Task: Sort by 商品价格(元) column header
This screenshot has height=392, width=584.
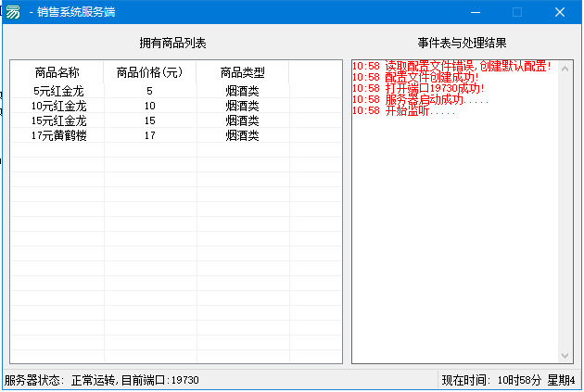Action: (x=149, y=72)
